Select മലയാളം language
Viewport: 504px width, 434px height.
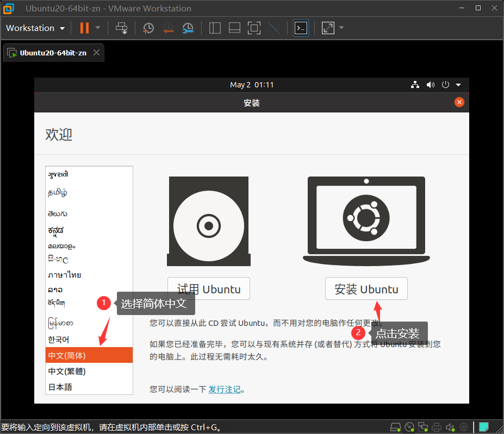click(x=89, y=246)
